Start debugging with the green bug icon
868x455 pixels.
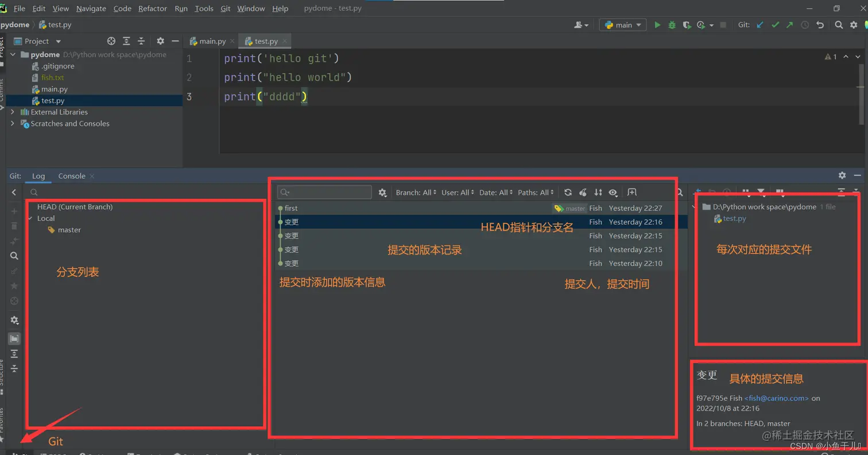[x=672, y=25]
